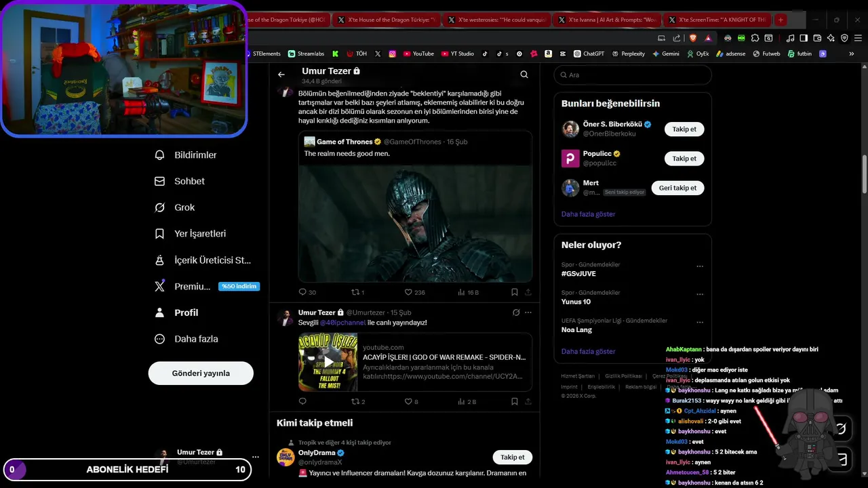Open the #GSvJUVE trending topic

click(578, 274)
